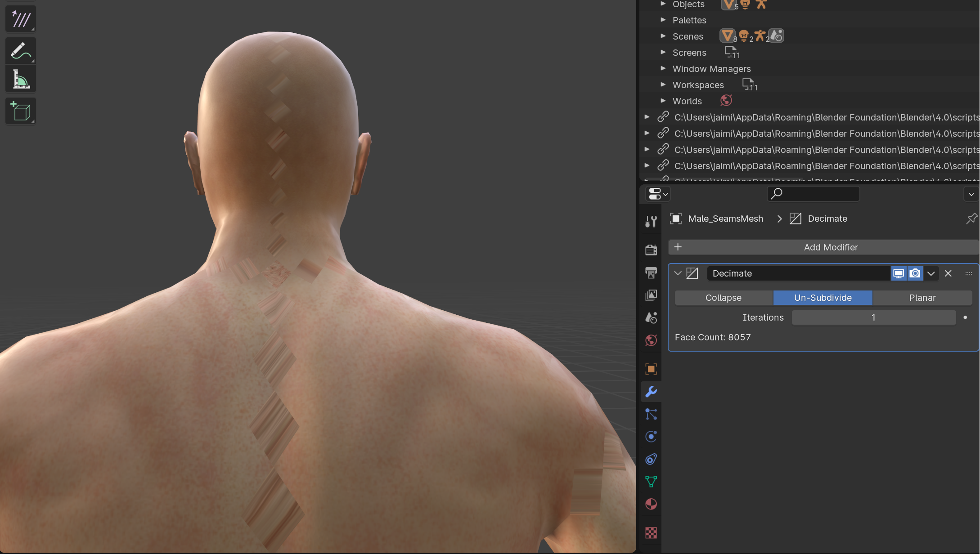Screen dimensions: 980x554
Task: Select the Annotate tool
Action: (21, 51)
